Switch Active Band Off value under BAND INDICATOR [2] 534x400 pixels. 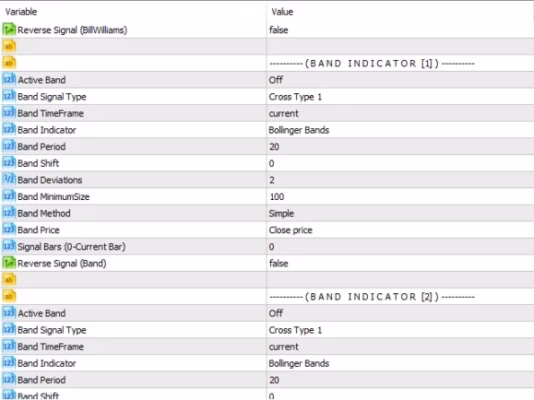[400, 313]
